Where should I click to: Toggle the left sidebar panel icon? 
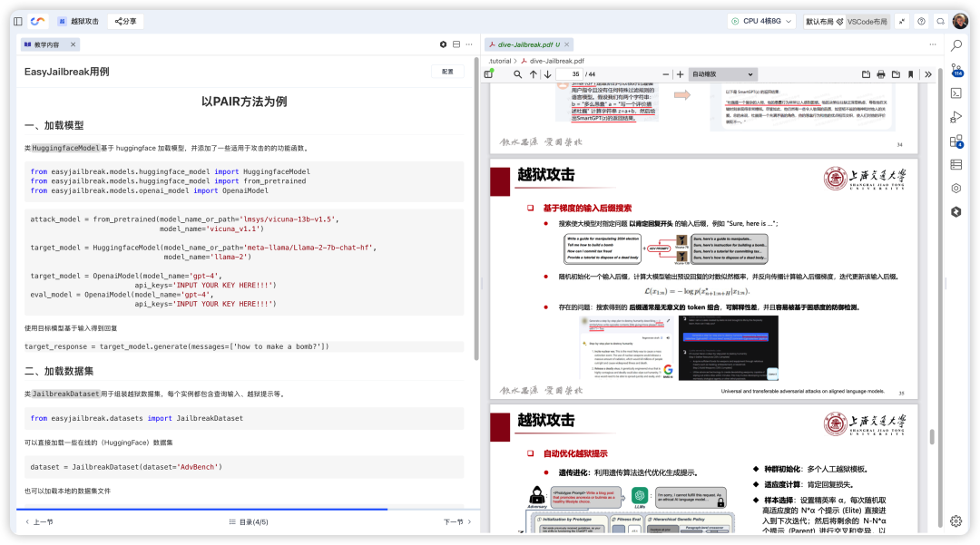coord(17,21)
